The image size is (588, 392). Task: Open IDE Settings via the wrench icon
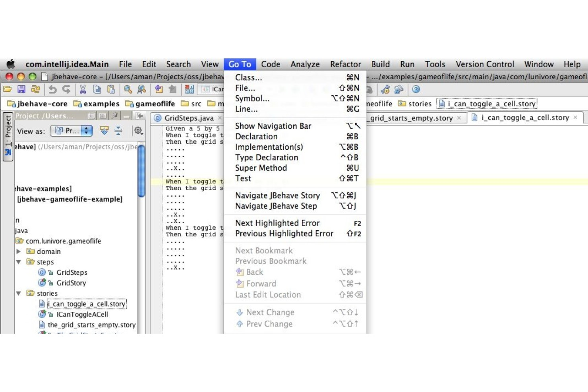click(385, 89)
